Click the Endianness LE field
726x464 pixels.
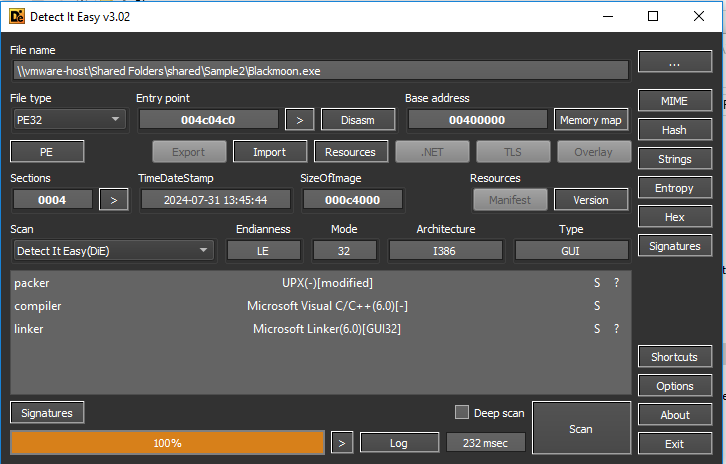pyautogui.click(x=263, y=251)
